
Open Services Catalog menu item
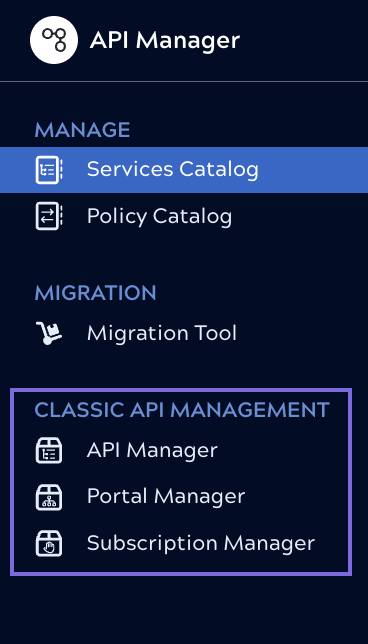pos(184,170)
